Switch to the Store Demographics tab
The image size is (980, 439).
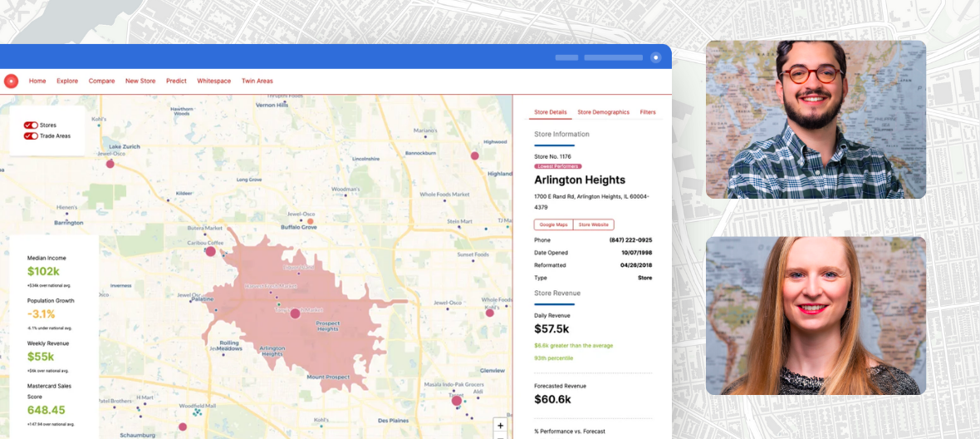point(603,112)
